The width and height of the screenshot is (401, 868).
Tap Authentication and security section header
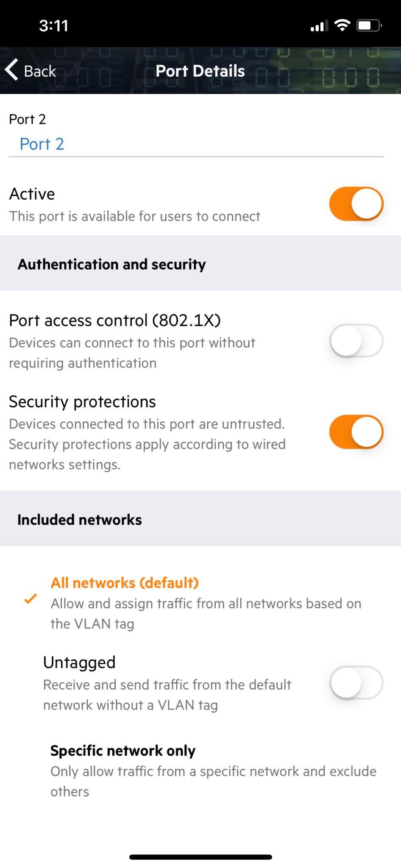pyautogui.click(x=112, y=264)
